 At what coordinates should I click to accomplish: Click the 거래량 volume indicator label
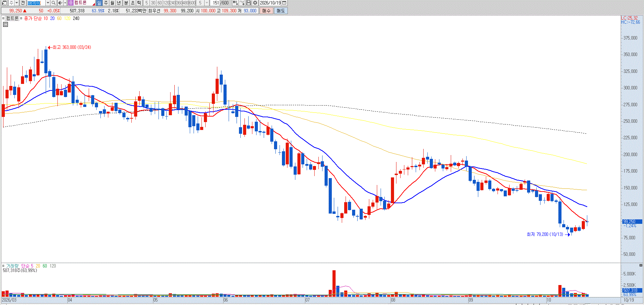pyautogui.click(x=12, y=266)
